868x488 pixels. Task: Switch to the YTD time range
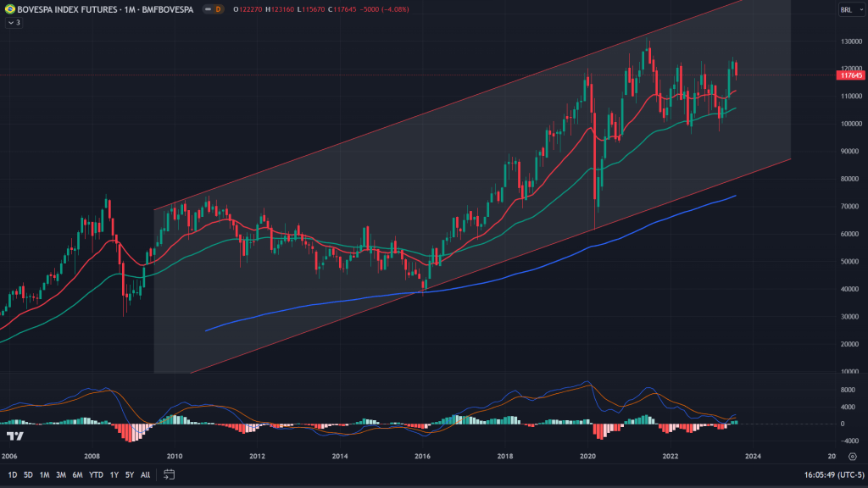[95, 474]
